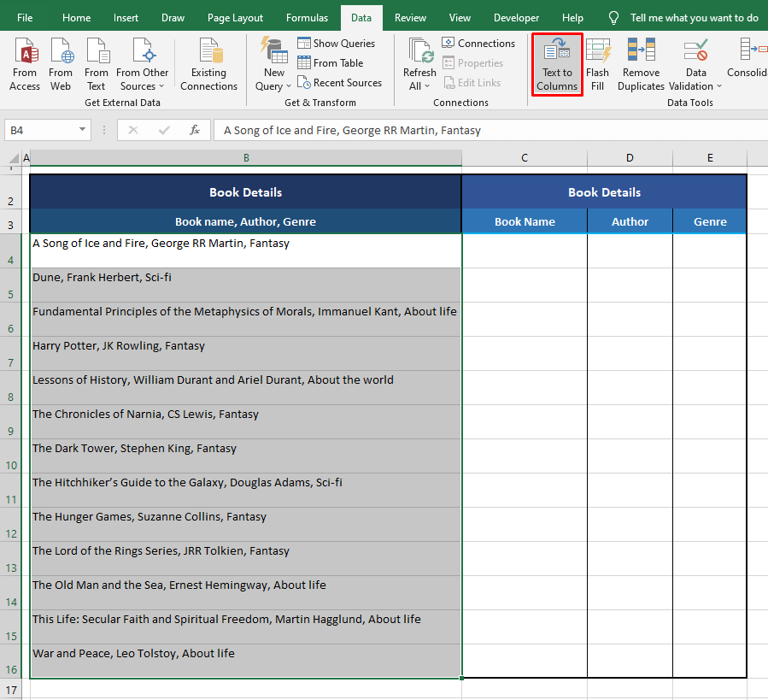Switch to the Formulas tab

[307, 16]
